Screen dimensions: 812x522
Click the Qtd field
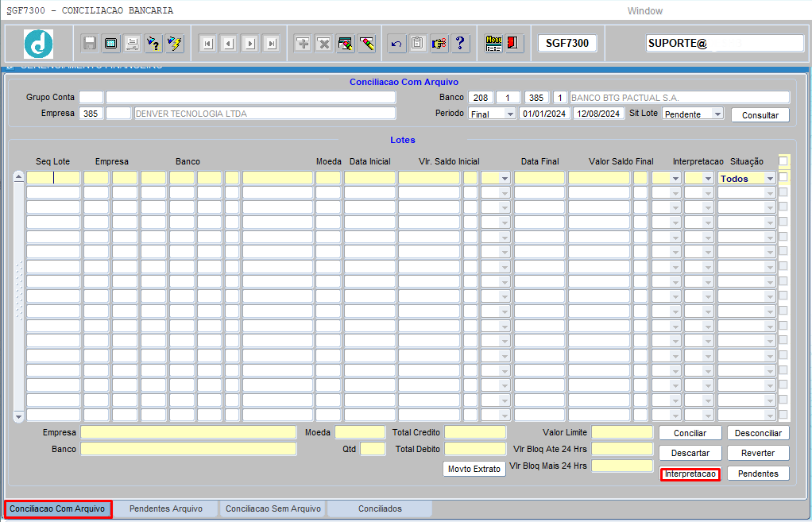point(373,449)
